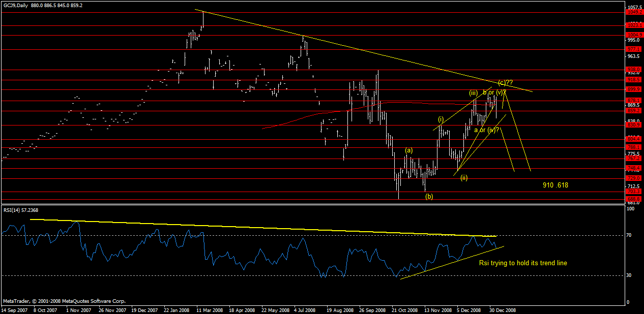Click the 11 Mar 2008 date label

(x=209, y=309)
